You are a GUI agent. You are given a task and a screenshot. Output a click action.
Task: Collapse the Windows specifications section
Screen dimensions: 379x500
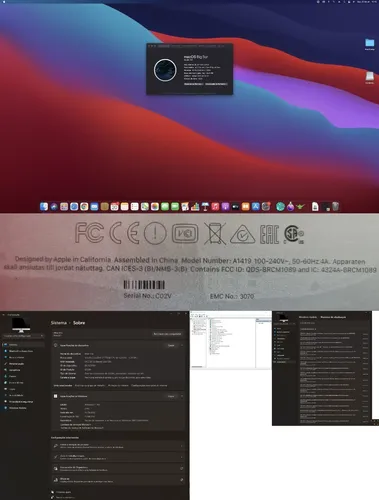(x=182, y=396)
